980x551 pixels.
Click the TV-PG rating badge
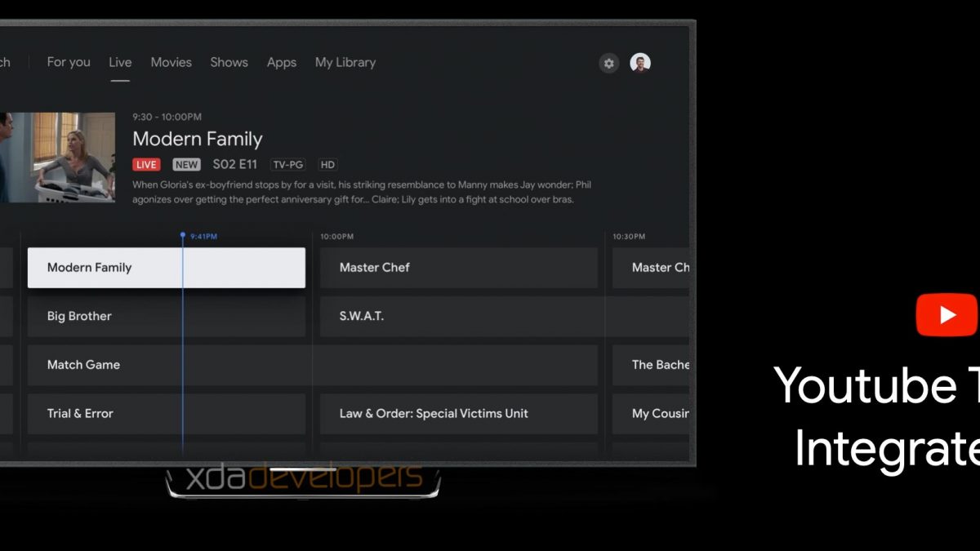pyautogui.click(x=289, y=165)
